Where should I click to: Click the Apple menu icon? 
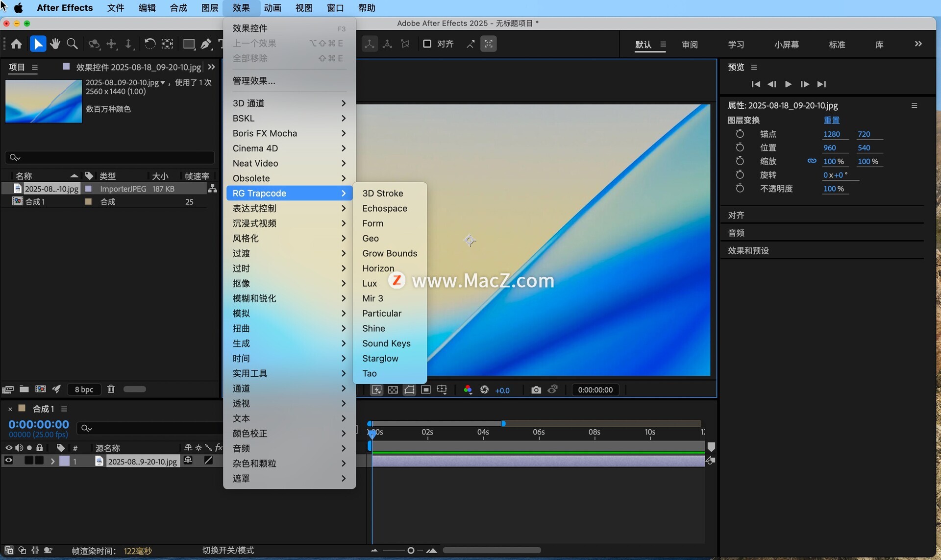19,8
